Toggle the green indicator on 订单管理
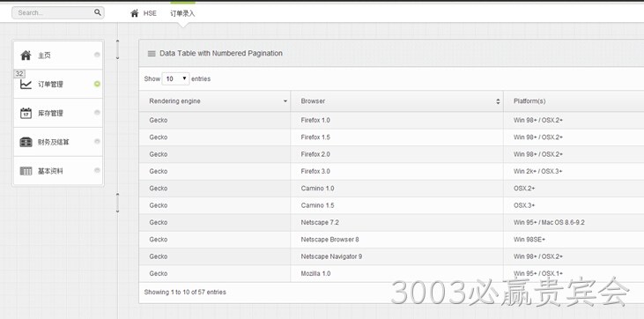644x319 pixels. coord(97,84)
